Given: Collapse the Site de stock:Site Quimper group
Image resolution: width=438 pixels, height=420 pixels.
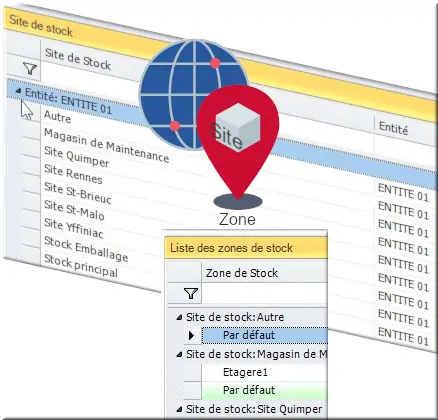Looking at the screenshot, I should click(x=179, y=409).
